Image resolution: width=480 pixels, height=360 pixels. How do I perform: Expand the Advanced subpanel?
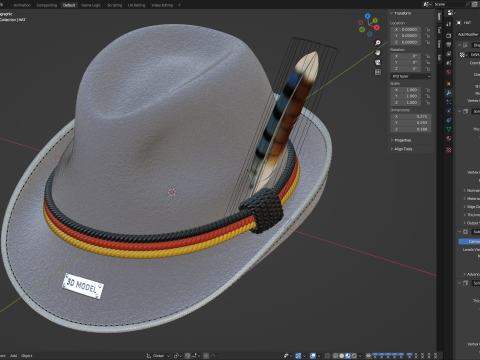(471, 274)
